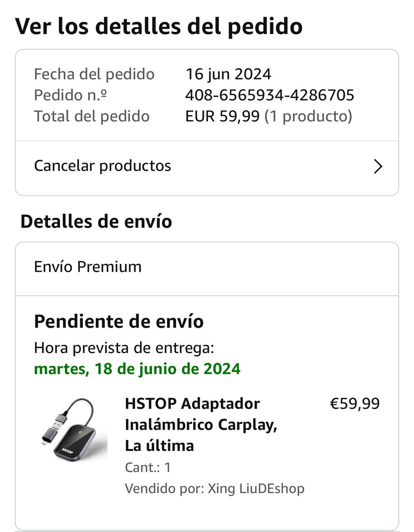414x532 pixels.
Task: Open the HSTOP Adaptador Inalámbrico Carplay title
Action: click(201, 424)
